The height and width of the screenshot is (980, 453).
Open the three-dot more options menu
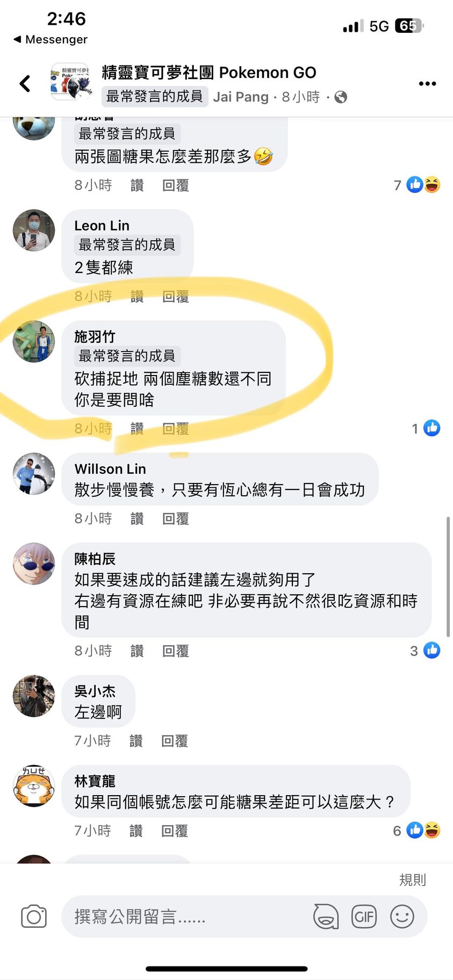(427, 83)
